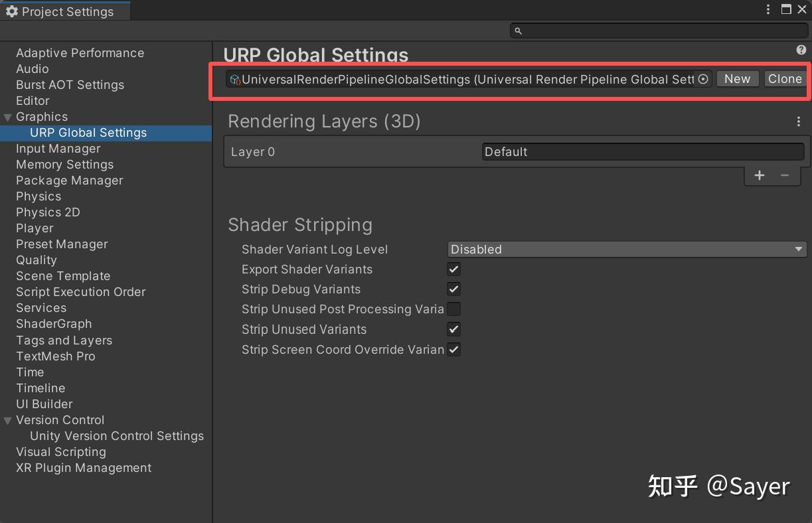Open Physics settings
This screenshot has width=812, height=523.
[39, 196]
